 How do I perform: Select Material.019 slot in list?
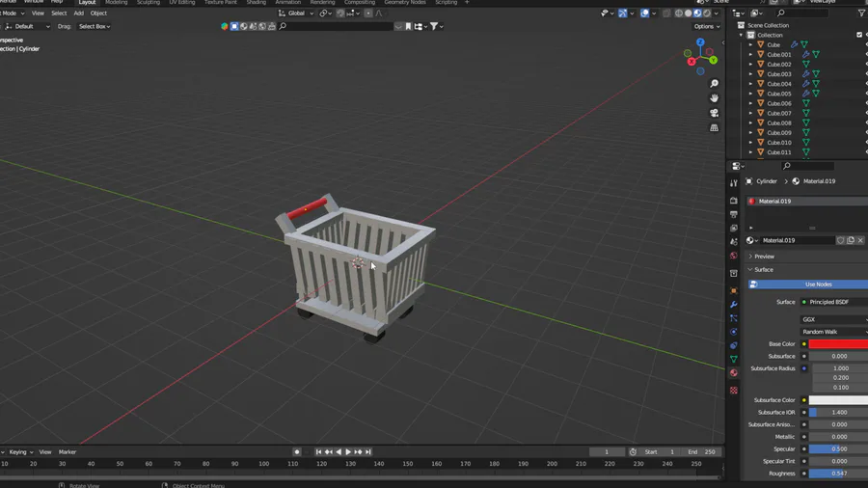pyautogui.click(x=807, y=202)
